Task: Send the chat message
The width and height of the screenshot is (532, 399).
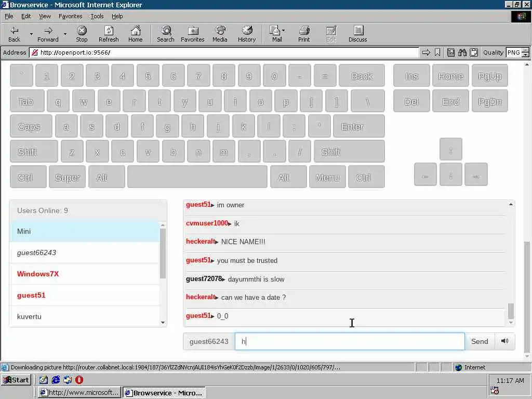Action: point(480,341)
